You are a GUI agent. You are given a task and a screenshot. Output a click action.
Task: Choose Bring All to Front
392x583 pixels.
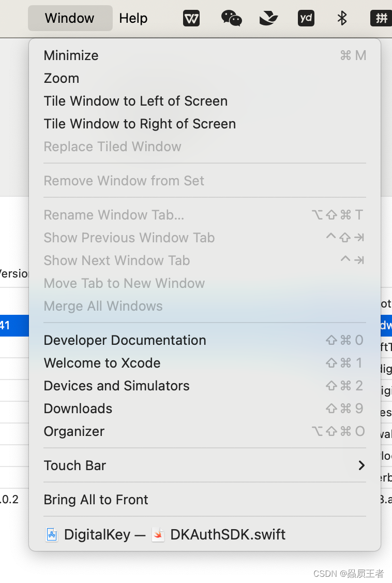(x=205, y=500)
